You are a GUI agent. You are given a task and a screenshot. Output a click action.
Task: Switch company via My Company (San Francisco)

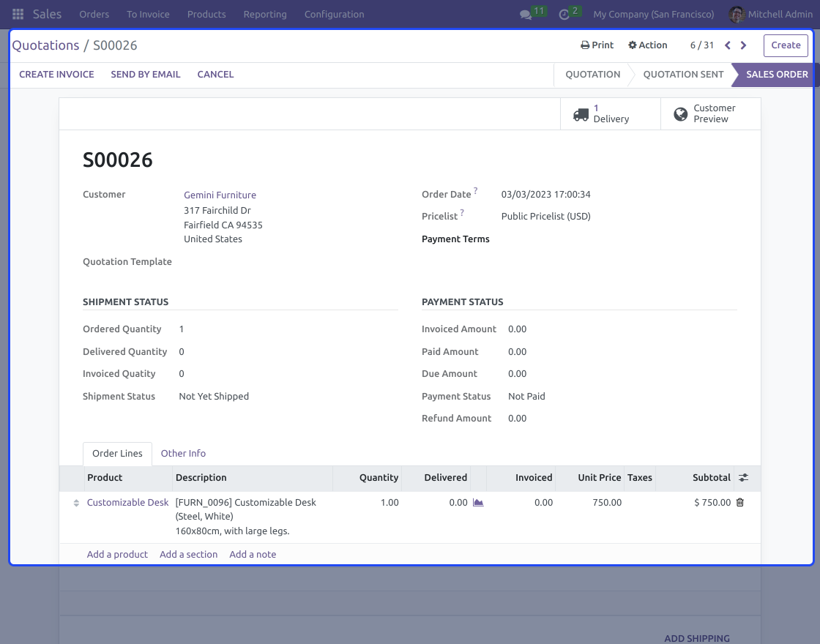click(x=653, y=14)
